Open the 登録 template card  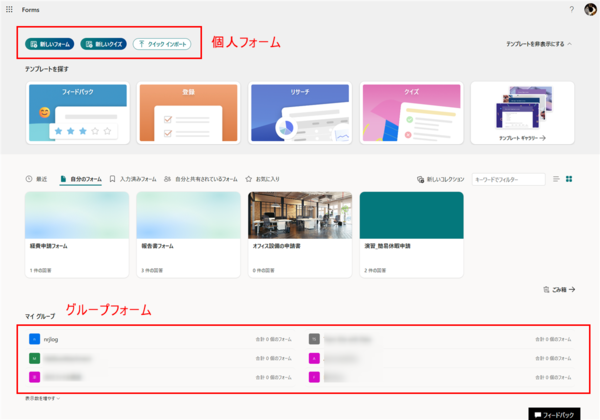[x=189, y=113]
